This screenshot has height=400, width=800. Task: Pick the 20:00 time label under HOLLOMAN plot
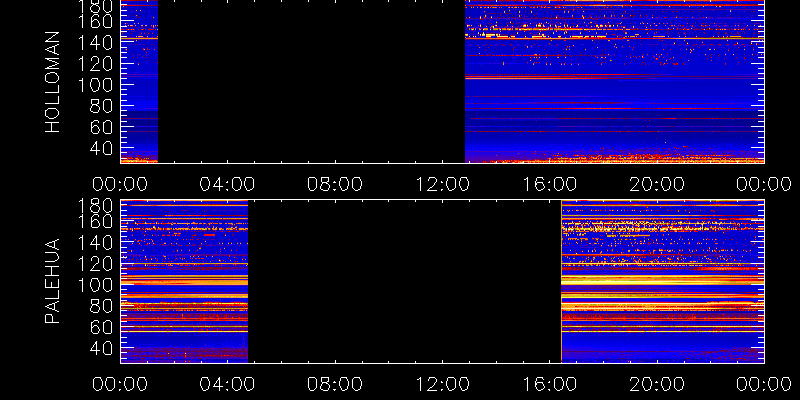(x=657, y=184)
